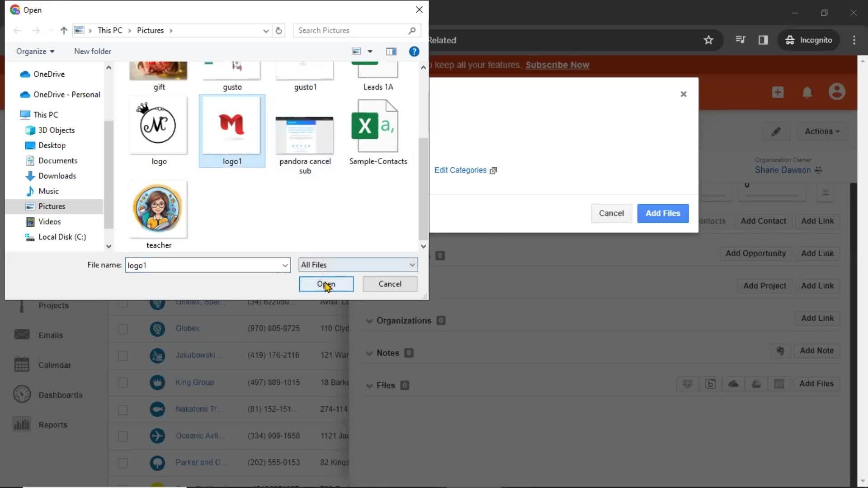Click the New folder button in file dialog

(92, 51)
